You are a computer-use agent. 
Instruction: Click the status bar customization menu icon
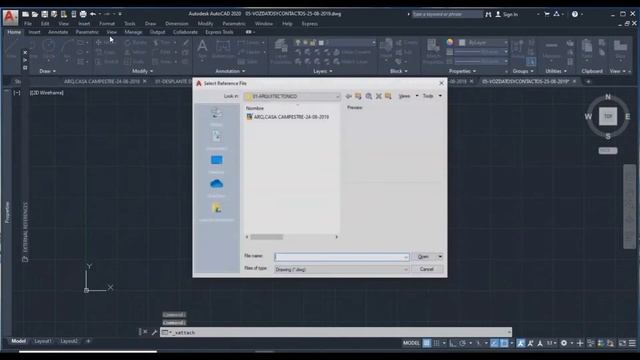pos(632,343)
